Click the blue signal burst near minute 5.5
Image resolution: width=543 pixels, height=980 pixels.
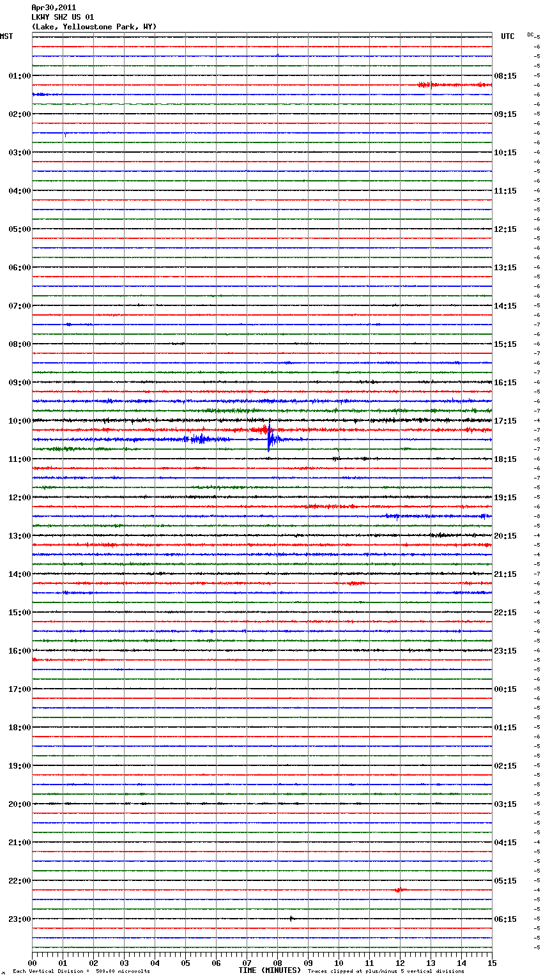(199, 439)
